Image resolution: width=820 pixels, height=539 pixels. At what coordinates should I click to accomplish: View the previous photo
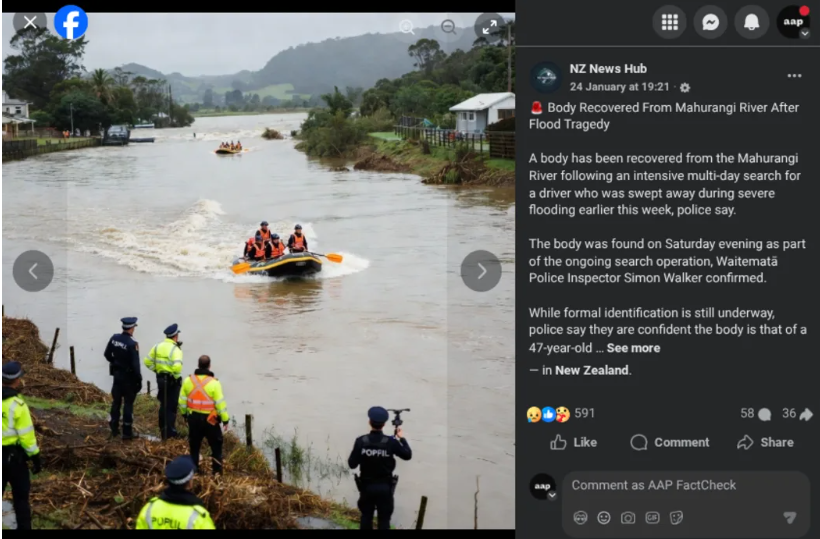pos(33,271)
